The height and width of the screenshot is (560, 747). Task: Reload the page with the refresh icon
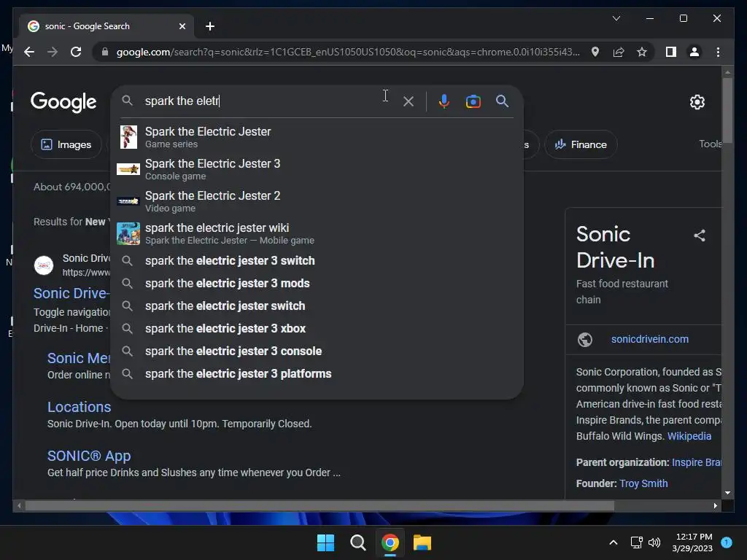point(76,52)
